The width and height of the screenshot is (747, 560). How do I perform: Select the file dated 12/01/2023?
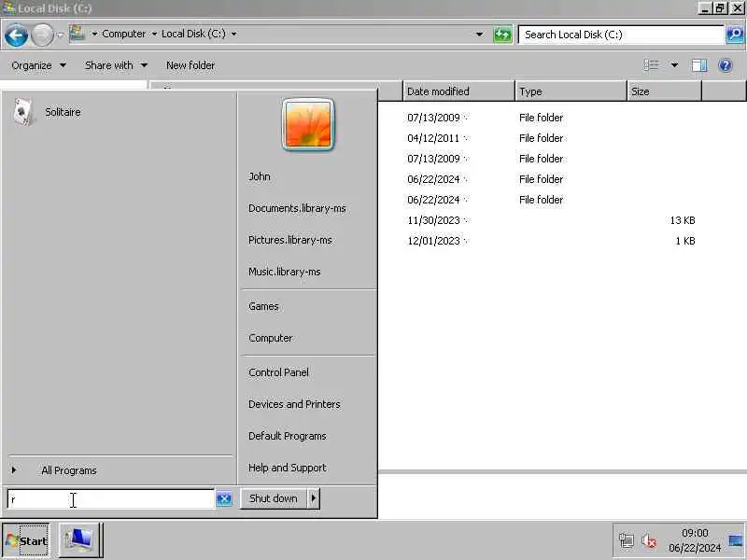tap(562, 241)
